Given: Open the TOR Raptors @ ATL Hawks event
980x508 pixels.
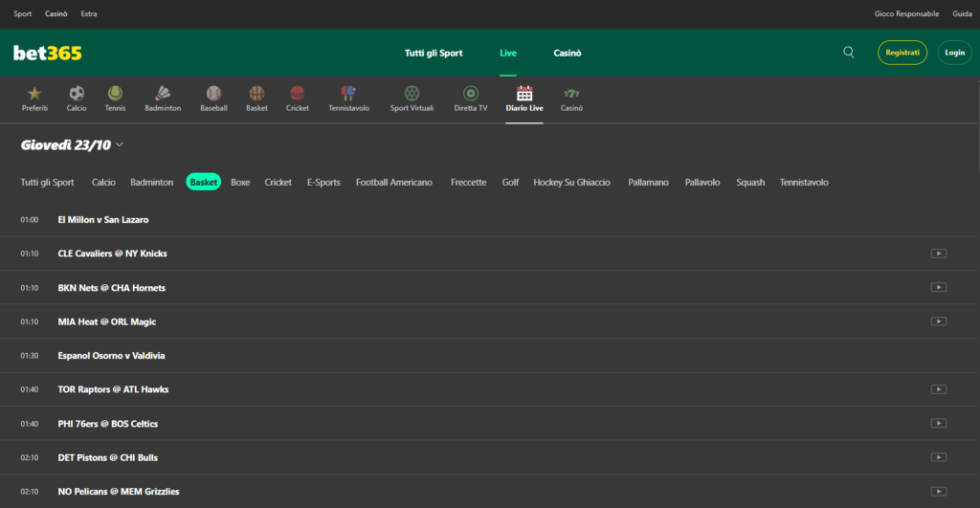Looking at the screenshot, I should click(x=113, y=389).
